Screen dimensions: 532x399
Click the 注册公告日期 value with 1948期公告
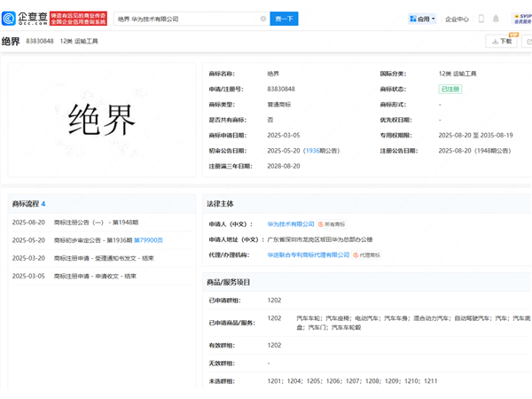pos(474,151)
